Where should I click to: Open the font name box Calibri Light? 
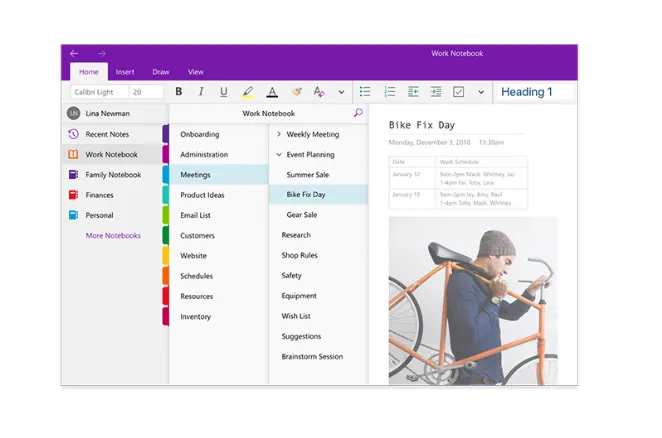[99, 92]
